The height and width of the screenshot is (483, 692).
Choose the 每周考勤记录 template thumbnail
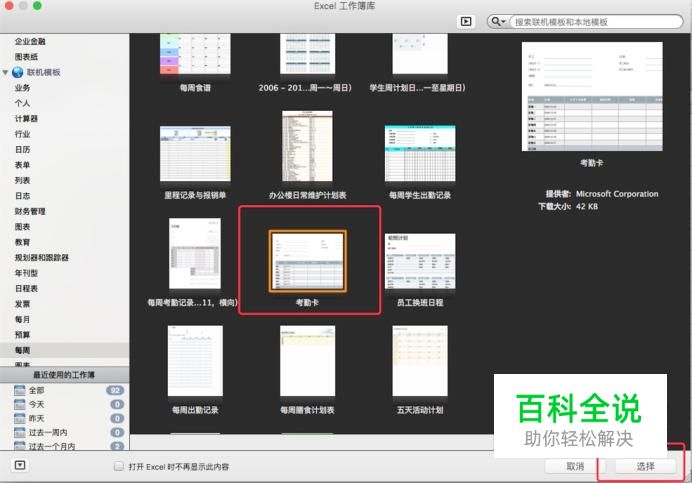[x=195, y=253]
